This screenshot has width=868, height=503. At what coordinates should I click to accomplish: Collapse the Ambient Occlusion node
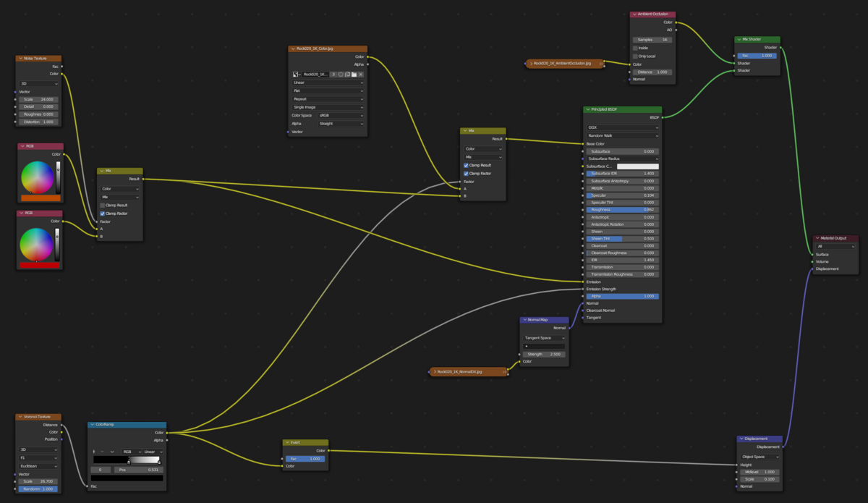(634, 14)
